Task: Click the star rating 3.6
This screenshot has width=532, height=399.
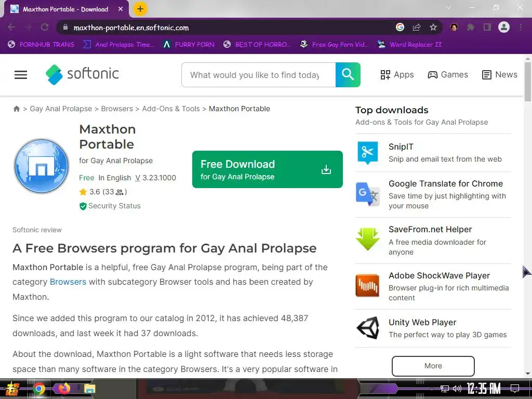Action: click(103, 192)
